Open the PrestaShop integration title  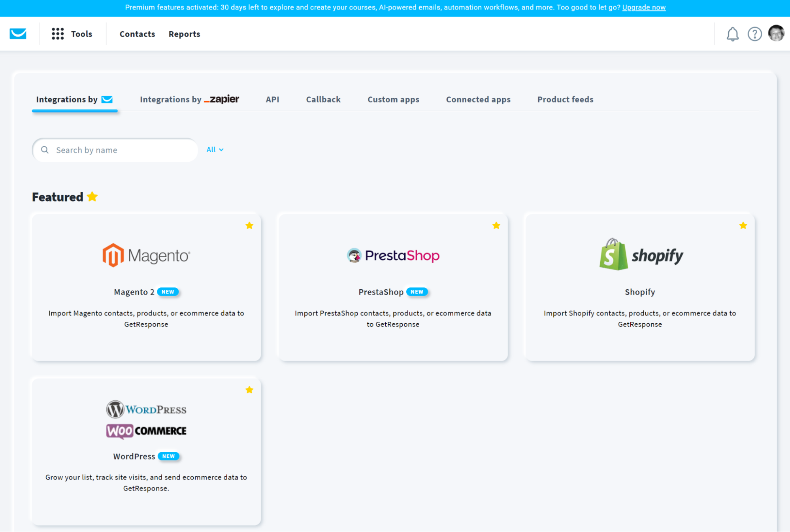381,292
